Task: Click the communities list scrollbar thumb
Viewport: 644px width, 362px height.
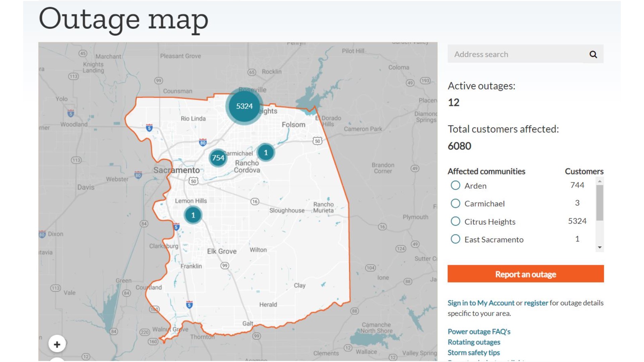Action: (x=600, y=203)
